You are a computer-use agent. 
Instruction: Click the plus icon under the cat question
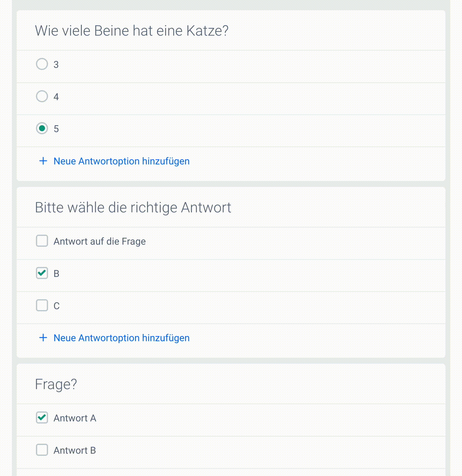(43, 161)
